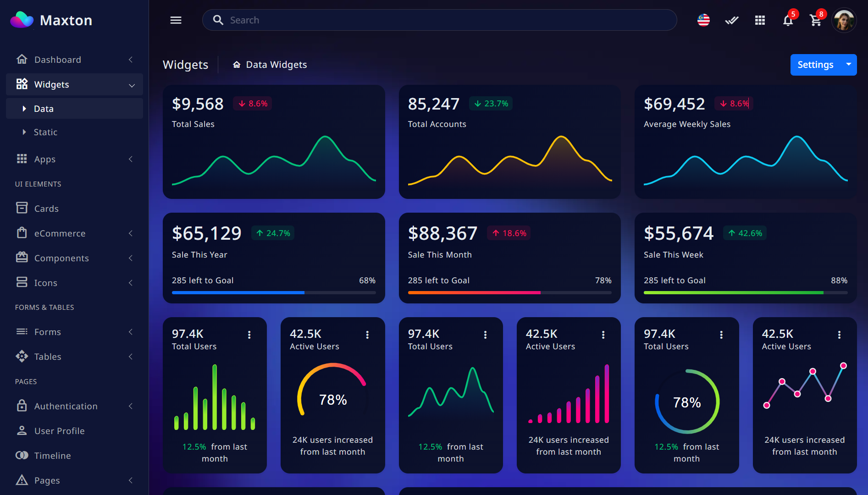
Task: Click the hamburger menu icon
Action: coord(176,20)
